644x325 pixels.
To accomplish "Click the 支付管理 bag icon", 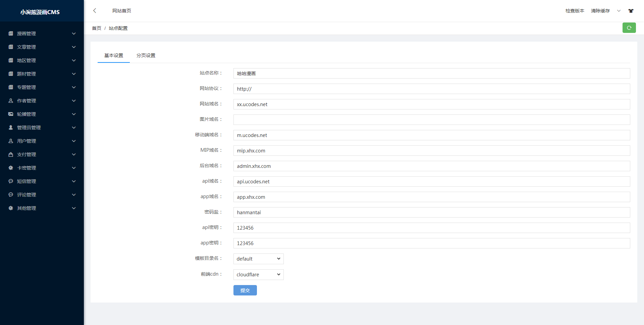I will (11, 154).
